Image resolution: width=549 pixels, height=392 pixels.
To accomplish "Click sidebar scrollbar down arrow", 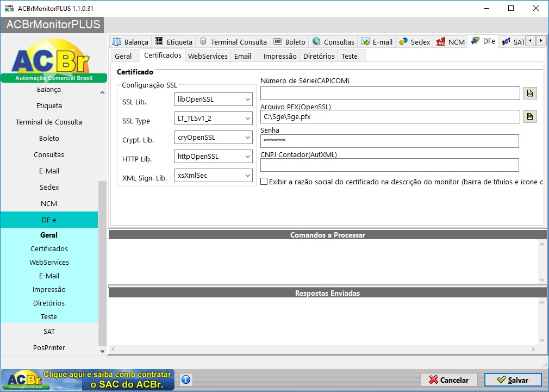I will tap(102, 351).
